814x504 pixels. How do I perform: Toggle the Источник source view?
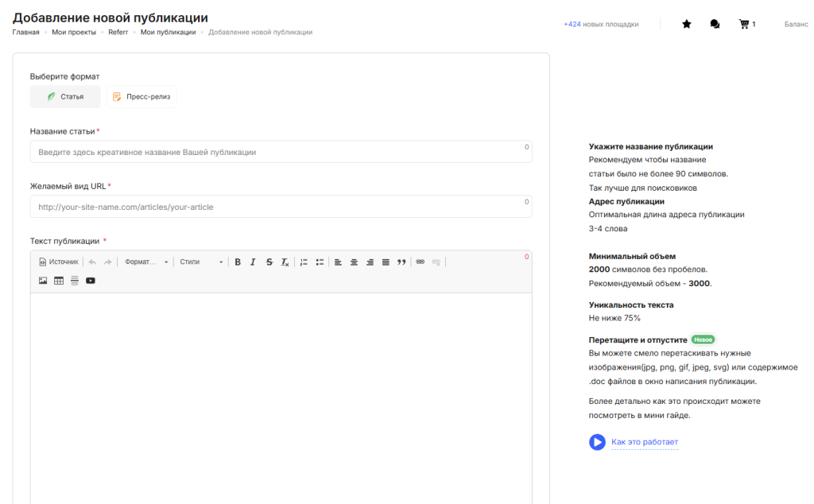[x=59, y=262]
